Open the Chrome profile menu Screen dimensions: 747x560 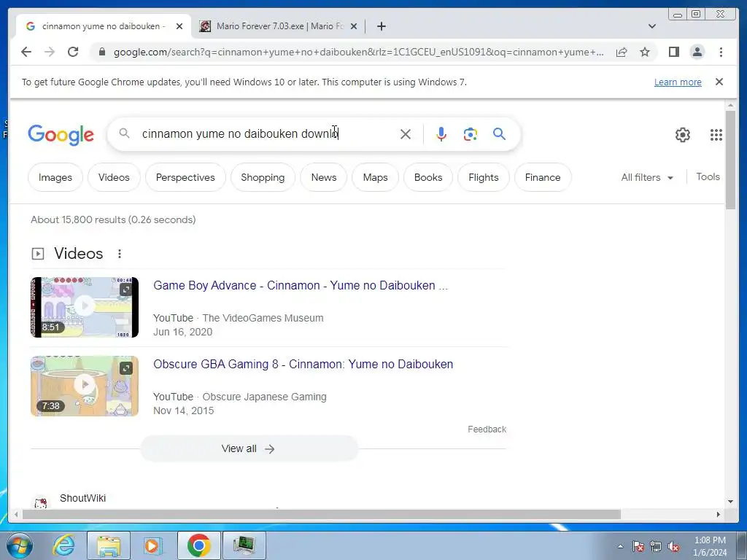click(697, 52)
